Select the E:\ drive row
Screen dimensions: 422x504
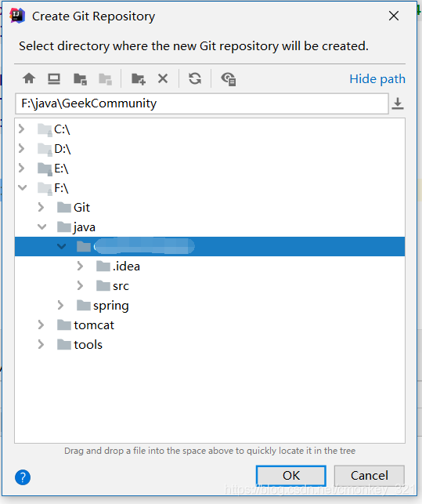coord(210,169)
